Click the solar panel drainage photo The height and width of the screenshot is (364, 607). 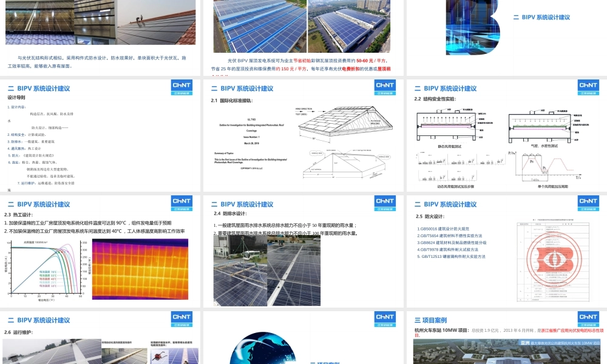tap(267, 271)
